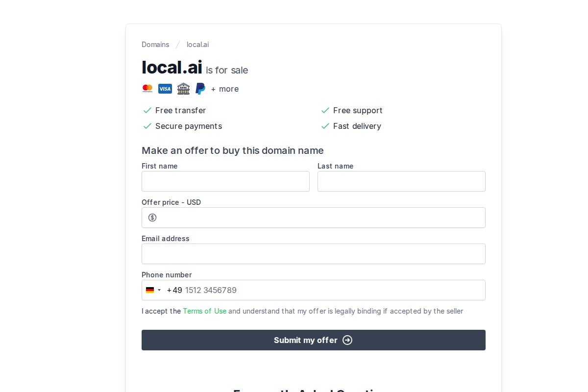Click the green checkmark beside Free transfer
Image resolution: width=588 pixels, height=392 pixels.
coord(147,110)
